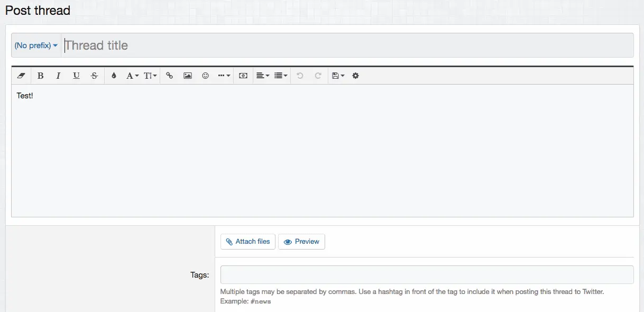
Task: Click the media embed icon
Action: click(x=243, y=76)
